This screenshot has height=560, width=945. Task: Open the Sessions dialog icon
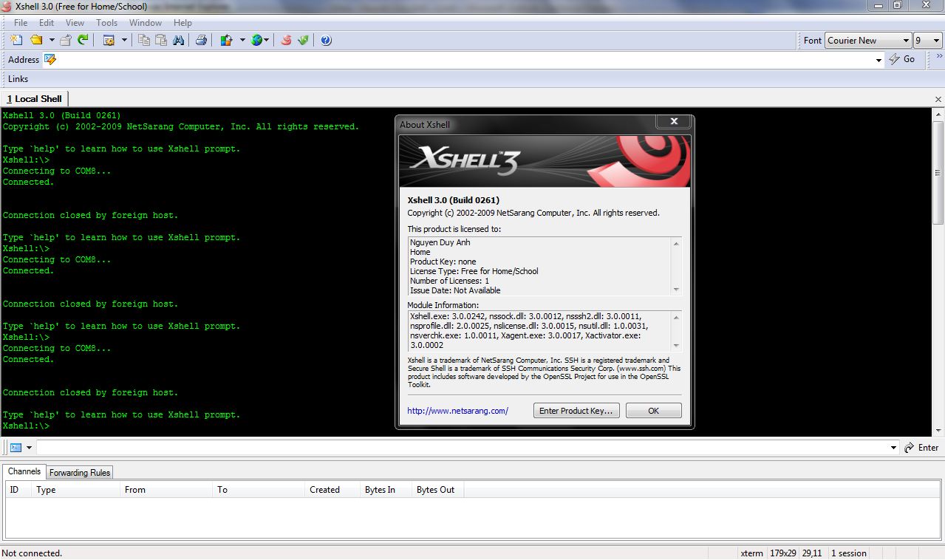coord(109,40)
